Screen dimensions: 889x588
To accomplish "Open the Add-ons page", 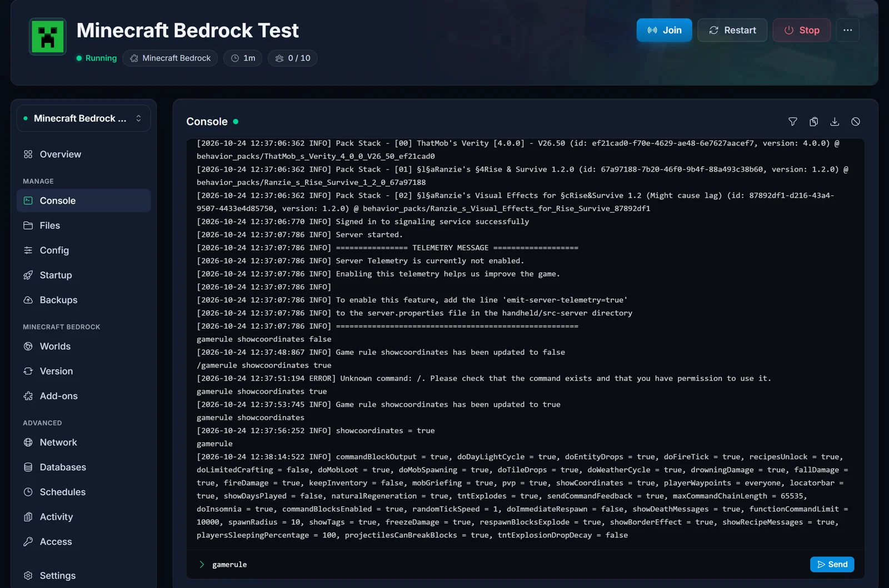I will pyautogui.click(x=83, y=396).
